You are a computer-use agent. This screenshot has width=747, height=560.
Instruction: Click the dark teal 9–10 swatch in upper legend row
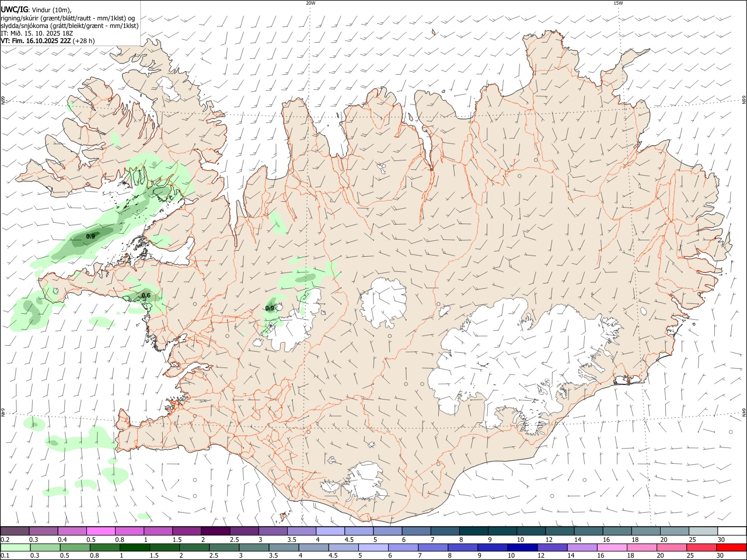point(502,531)
